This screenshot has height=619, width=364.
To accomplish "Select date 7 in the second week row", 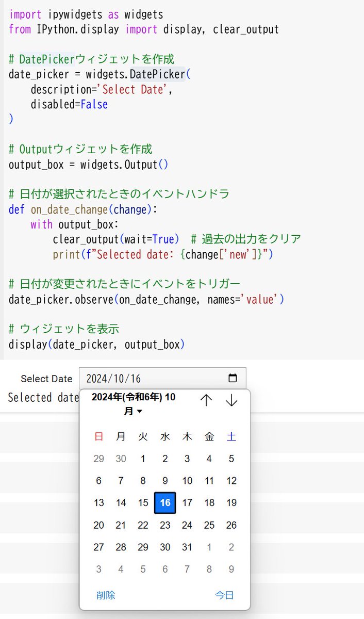I will [x=121, y=481].
